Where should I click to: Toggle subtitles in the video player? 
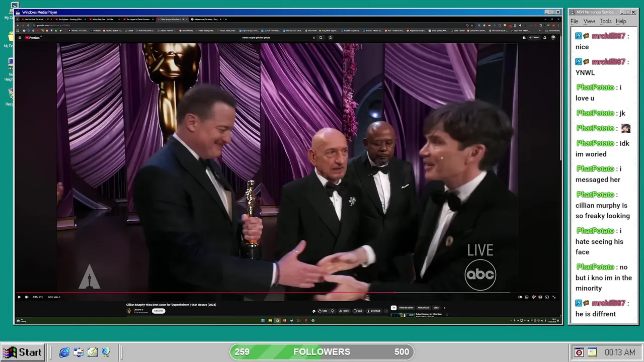pyautogui.click(x=527, y=297)
